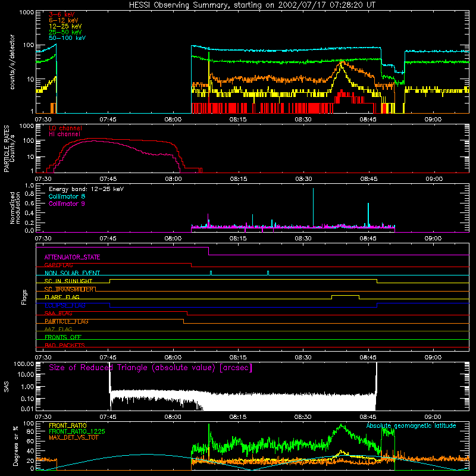Click the SAS axis label
The width and height of the screenshot is (476, 476).
[7, 386]
